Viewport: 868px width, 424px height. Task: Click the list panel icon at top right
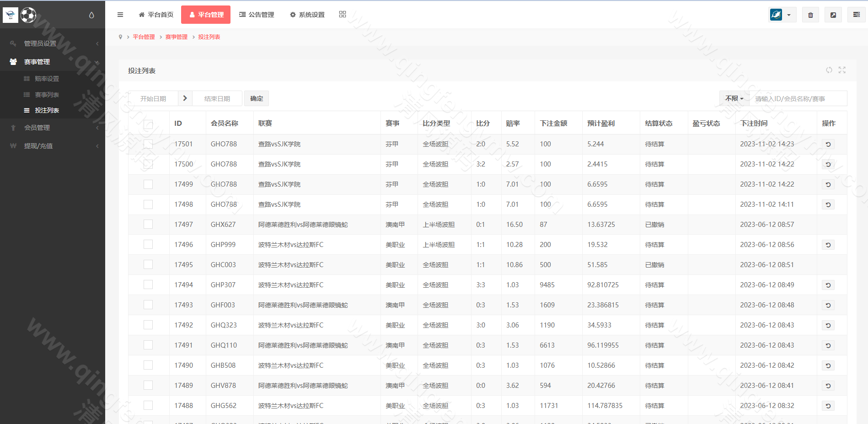(x=856, y=14)
